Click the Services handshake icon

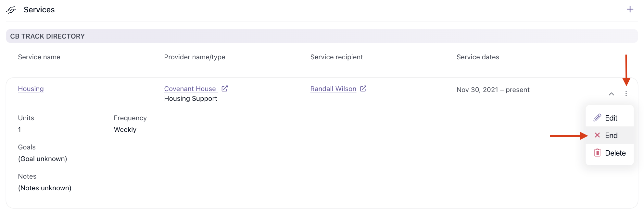[x=11, y=10]
